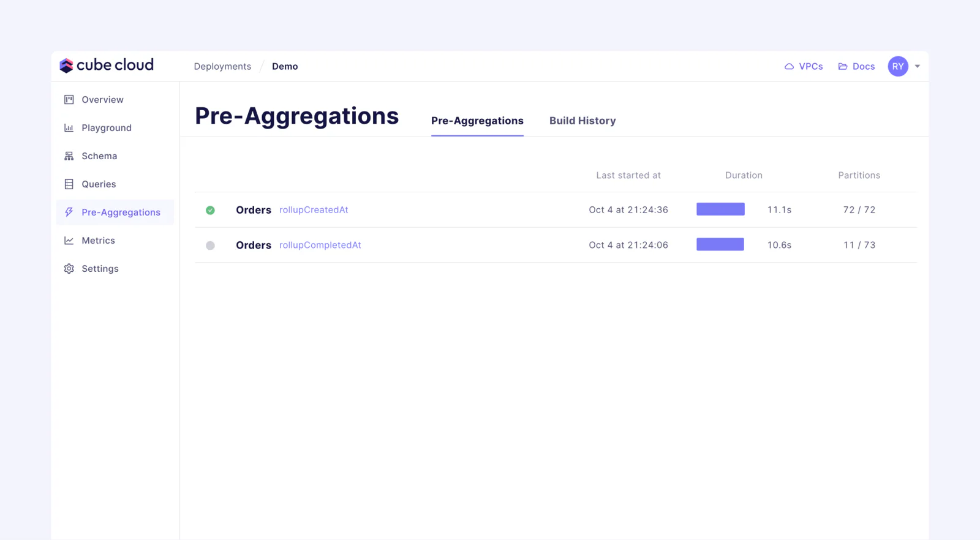Open the Overview sidebar icon
980x540 pixels.
click(x=69, y=99)
